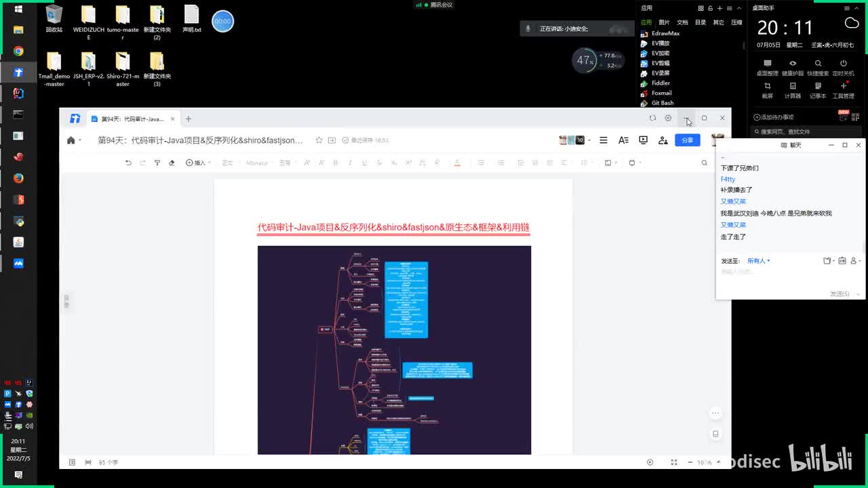
Task: Click the 声明.txt file on desktop
Action: [192, 19]
